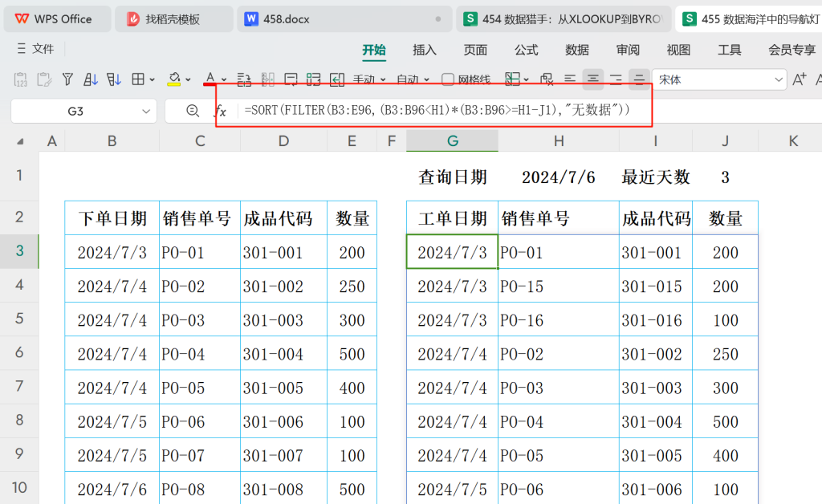This screenshot has height=504, width=822.
Task: Open the 手动 calculation dropdown
Action: pos(369,79)
